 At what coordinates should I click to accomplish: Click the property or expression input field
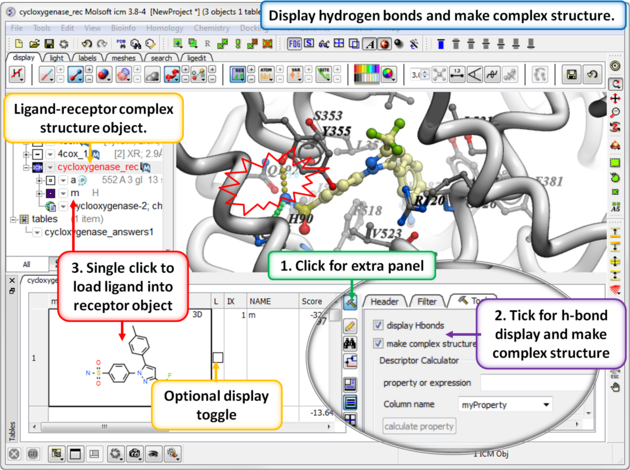pos(520,382)
